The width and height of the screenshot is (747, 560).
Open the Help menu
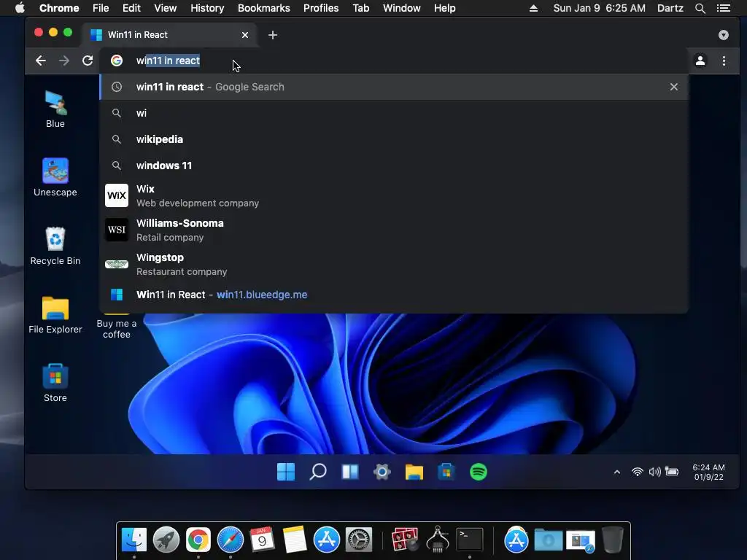tap(444, 8)
